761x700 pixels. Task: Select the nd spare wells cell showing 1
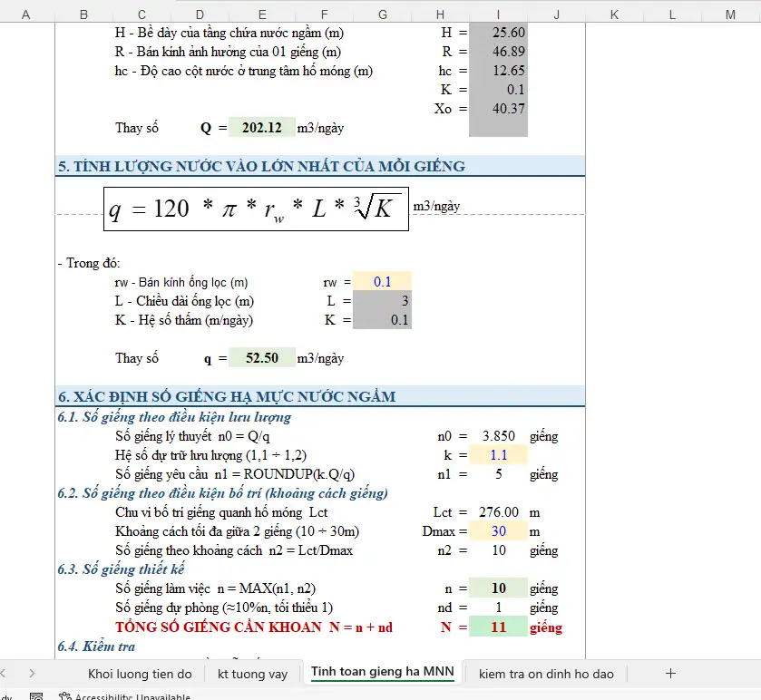pos(499,608)
